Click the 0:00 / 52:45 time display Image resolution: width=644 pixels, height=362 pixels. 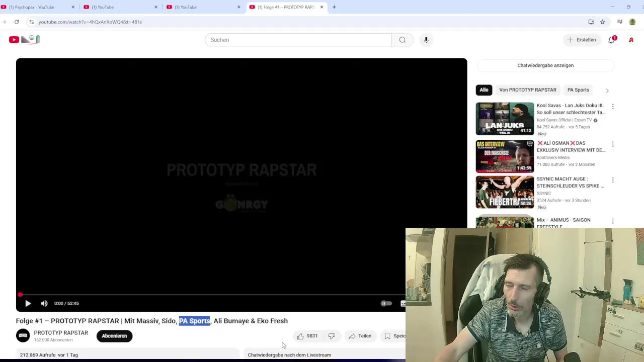point(66,303)
